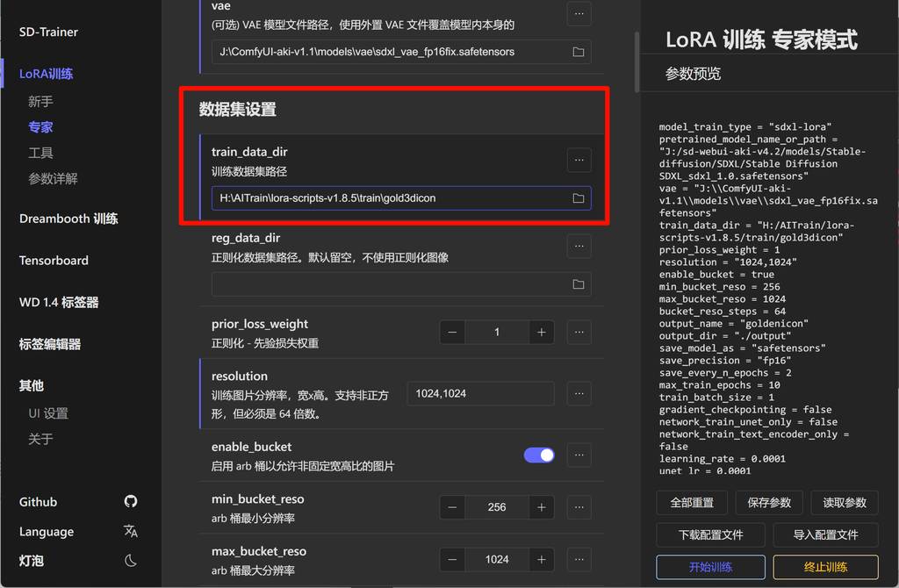Browse folder for train_data_dir path
Image resolution: width=899 pixels, height=588 pixels.
578,198
